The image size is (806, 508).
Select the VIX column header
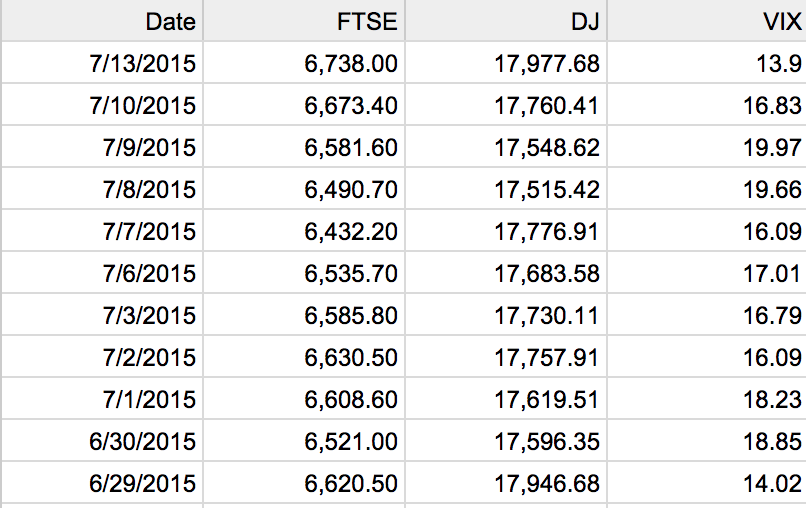pyautogui.click(x=707, y=21)
